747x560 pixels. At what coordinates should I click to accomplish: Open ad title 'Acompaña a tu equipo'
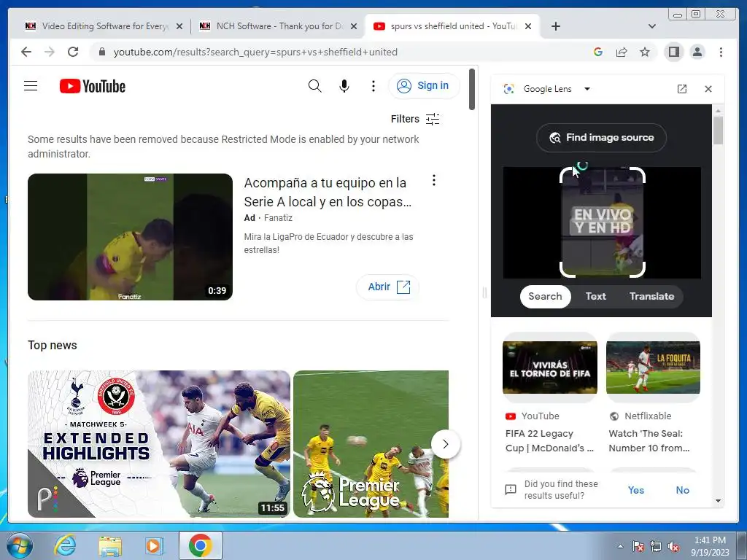click(328, 192)
